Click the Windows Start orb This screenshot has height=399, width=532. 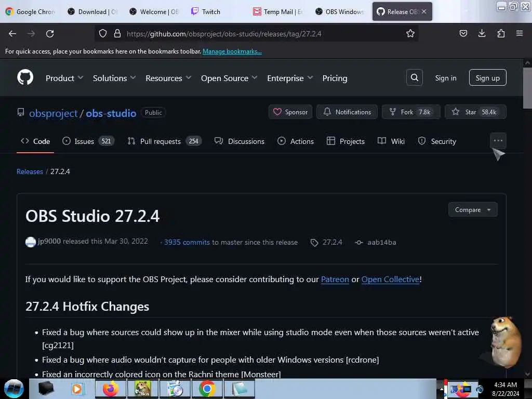click(x=14, y=389)
